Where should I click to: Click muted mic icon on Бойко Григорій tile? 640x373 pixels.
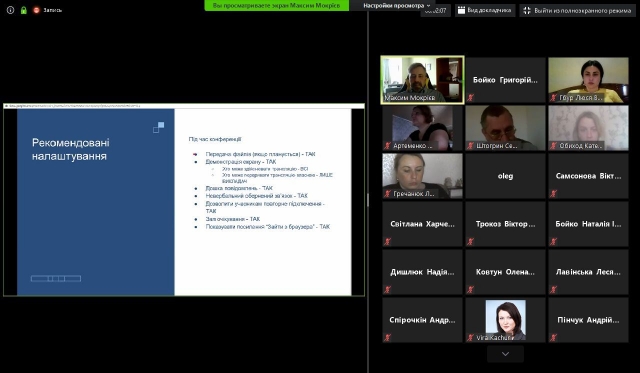click(471, 98)
